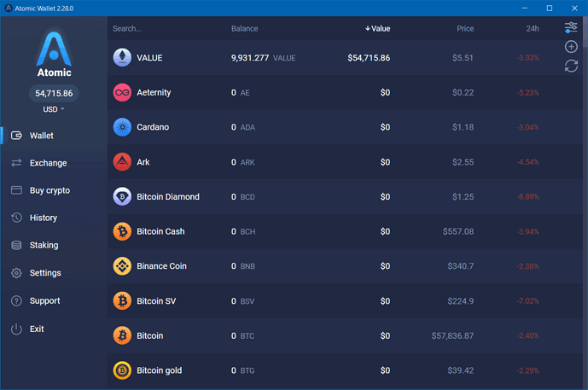Click the Exit power icon

tap(16, 329)
